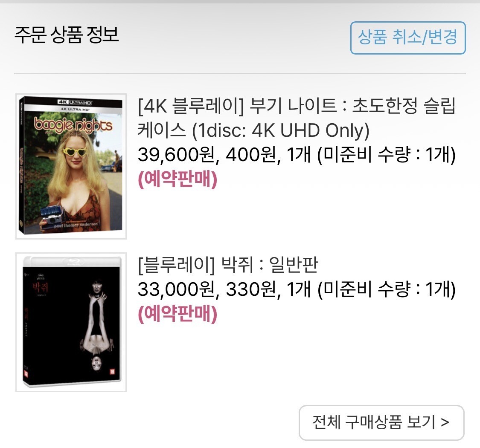This screenshot has height=448, width=480.
Task: Click the chevron arrow in 전체 구매상품 보기
Action: tap(445, 422)
